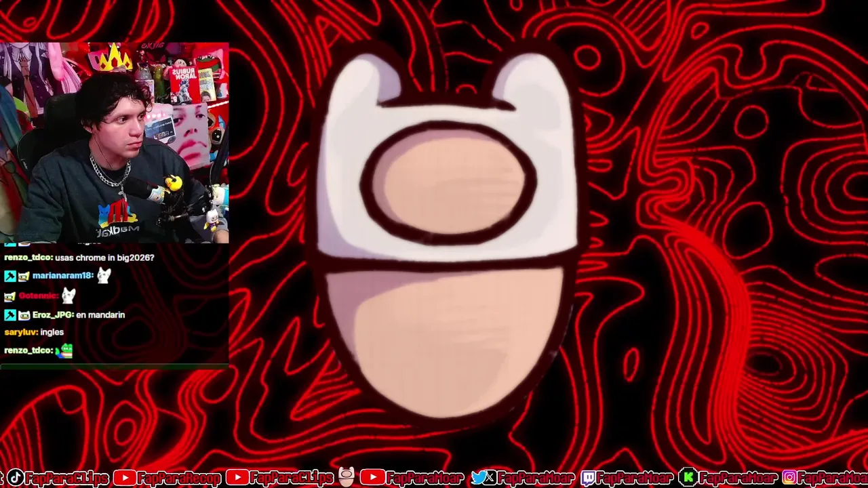Open renzo_tdco on the chrome question message
The width and height of the screenshot is (868, 488).
coord(28,258)
